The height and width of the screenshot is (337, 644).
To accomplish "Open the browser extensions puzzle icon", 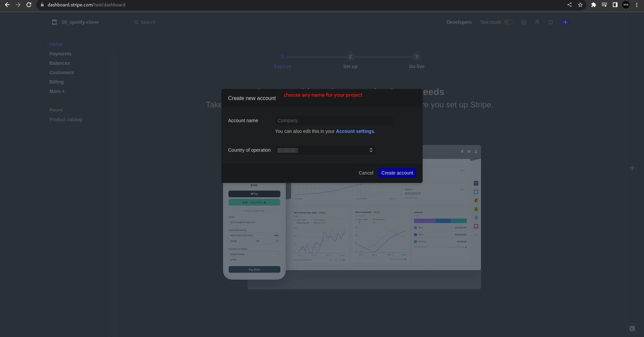I will 594,5.
